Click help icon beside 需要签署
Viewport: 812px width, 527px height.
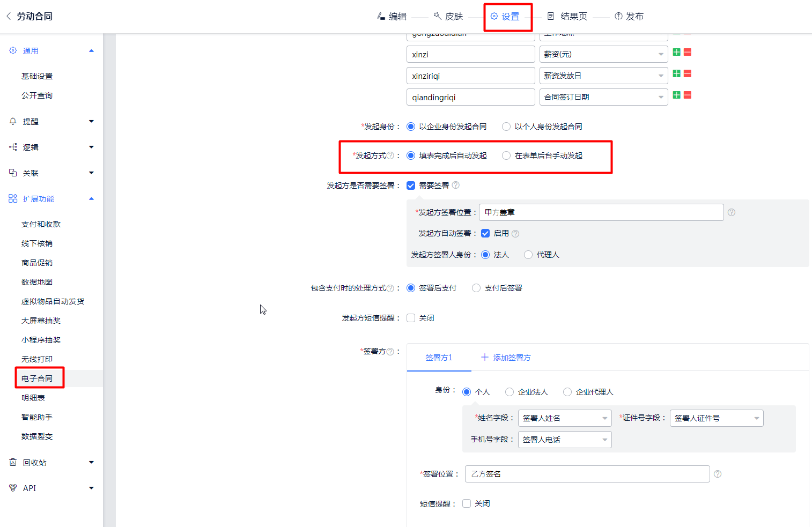456,185
